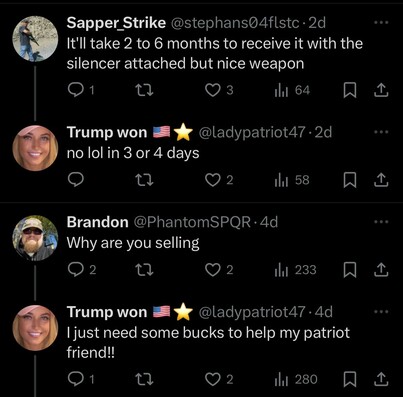Open @PhantomSPQR profile handle
Viewport: 403px width, 397px height.
[x=192, y=222]
